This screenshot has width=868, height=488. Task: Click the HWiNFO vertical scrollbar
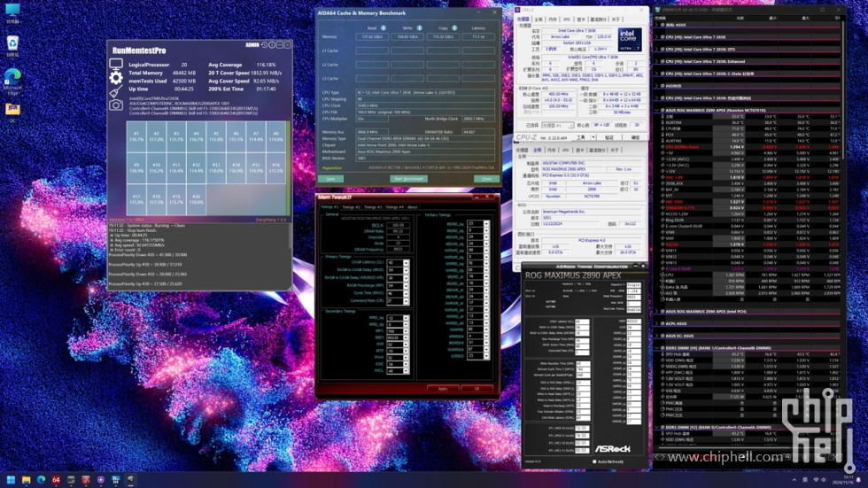(841, 89)
